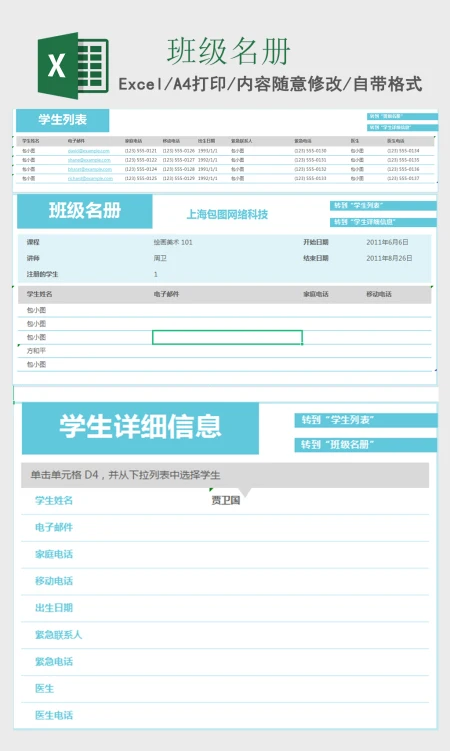Click the 紧急电话 label in the details form
The width and height of the screenshot is (450, 751).
tap(54, 661)
